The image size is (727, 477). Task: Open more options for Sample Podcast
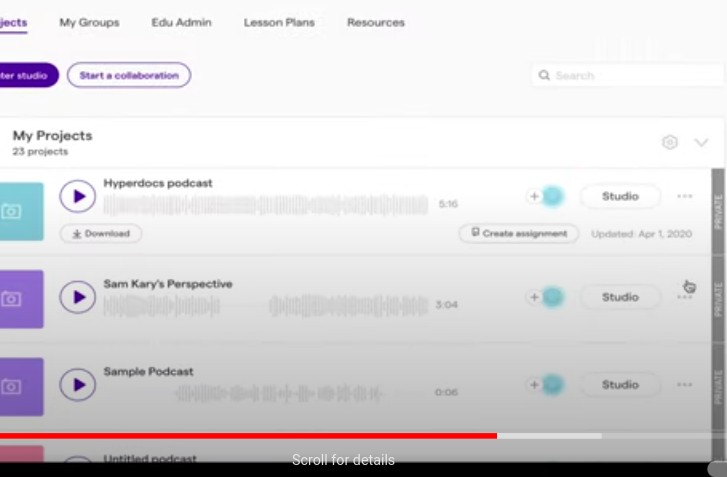click(x=685, y=385)
